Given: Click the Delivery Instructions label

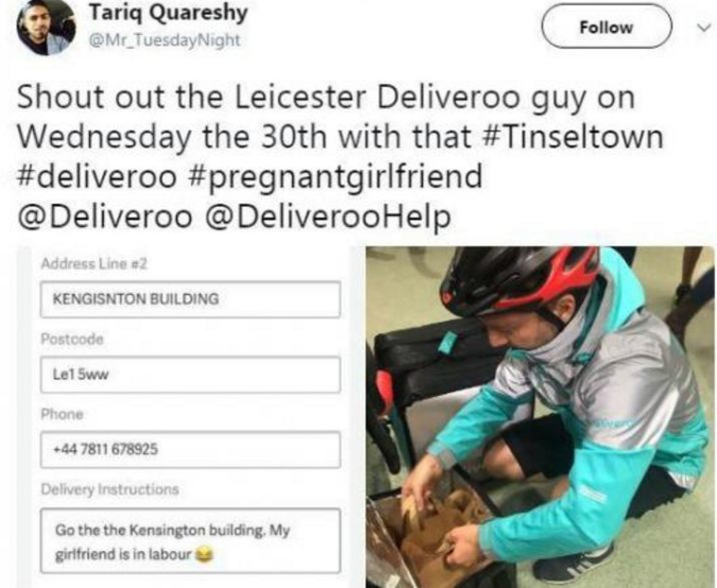Looking at the screenshot, I should pos(110,490).
